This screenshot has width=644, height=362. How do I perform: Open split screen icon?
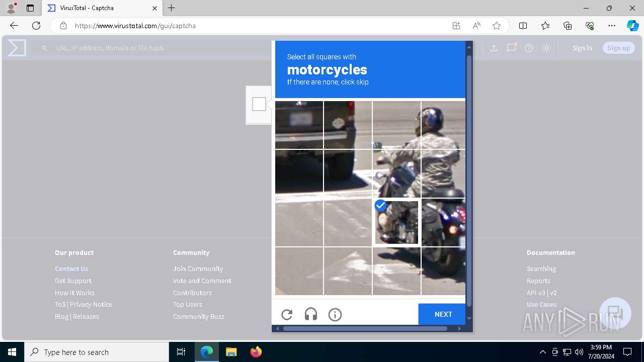click(x=523, y=26)
